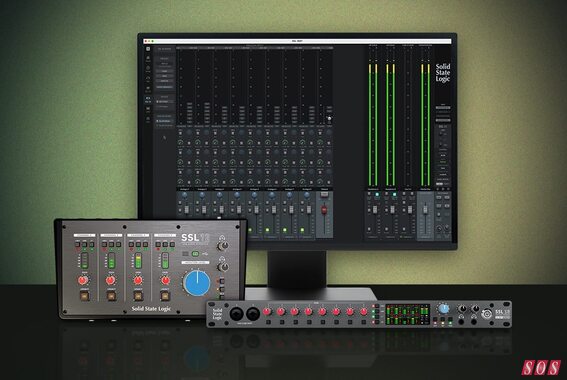Image resolution: width=567 pixels, height=380 pixels.
Task: Toggle the green lit button on the sixth channel
Action: tap(267, 230)
